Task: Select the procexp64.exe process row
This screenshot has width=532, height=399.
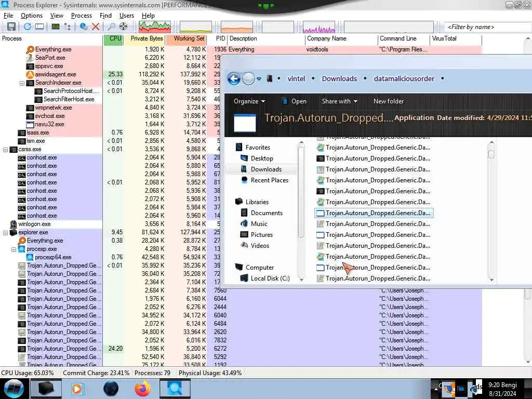Action: (51, 257)
